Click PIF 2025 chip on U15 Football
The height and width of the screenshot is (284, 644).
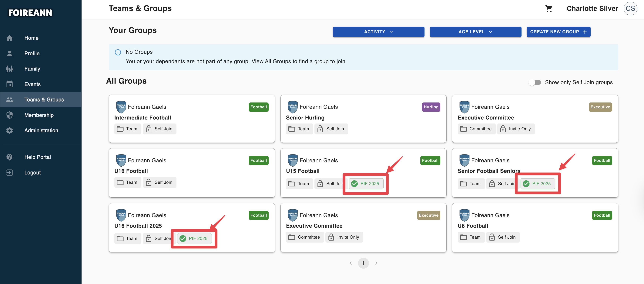click(366, 184)
